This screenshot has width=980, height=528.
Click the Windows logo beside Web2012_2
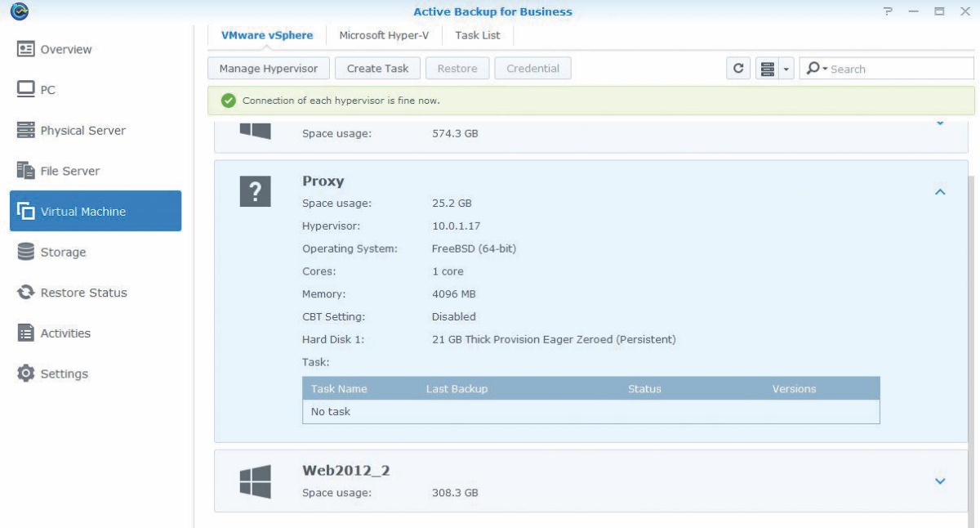(256, 481)
